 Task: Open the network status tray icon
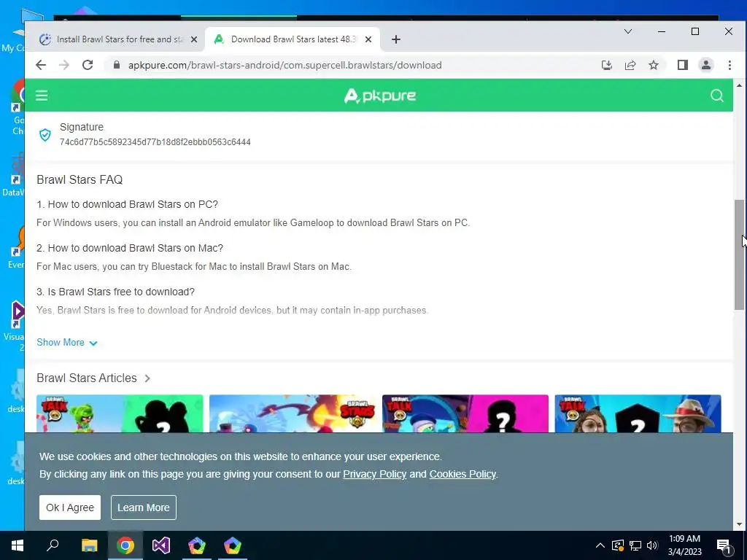635,545
